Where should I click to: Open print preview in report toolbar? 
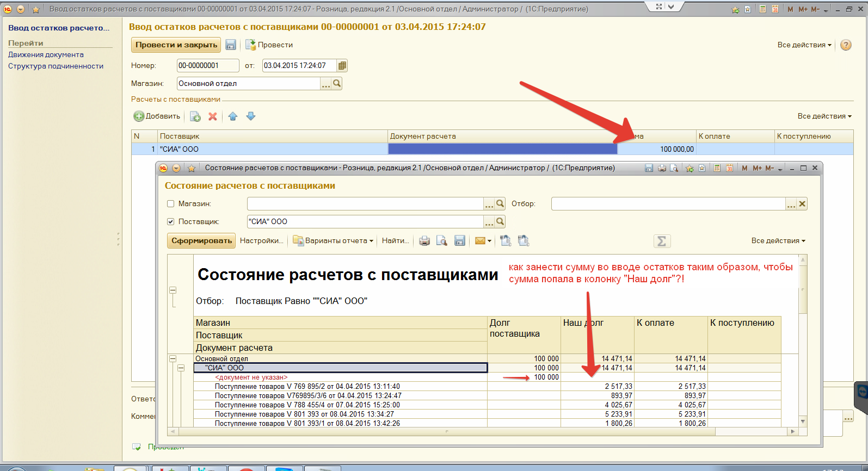point(442,241)
